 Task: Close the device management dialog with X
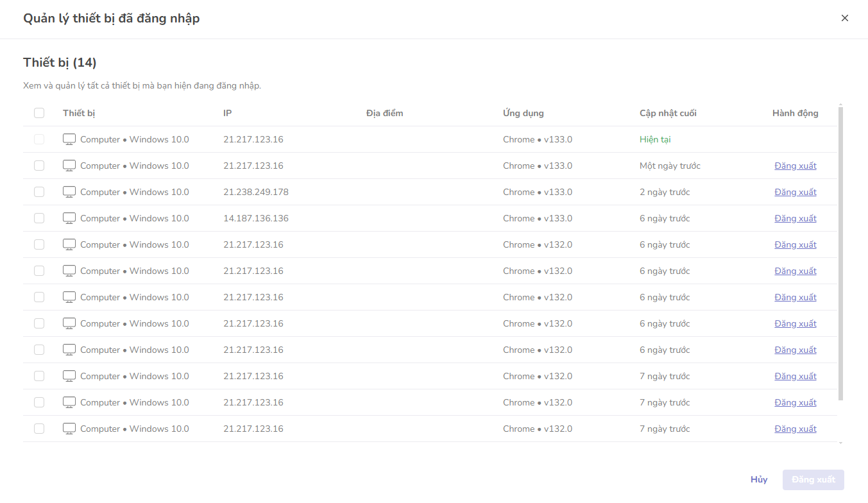click(x=844, y=18)
